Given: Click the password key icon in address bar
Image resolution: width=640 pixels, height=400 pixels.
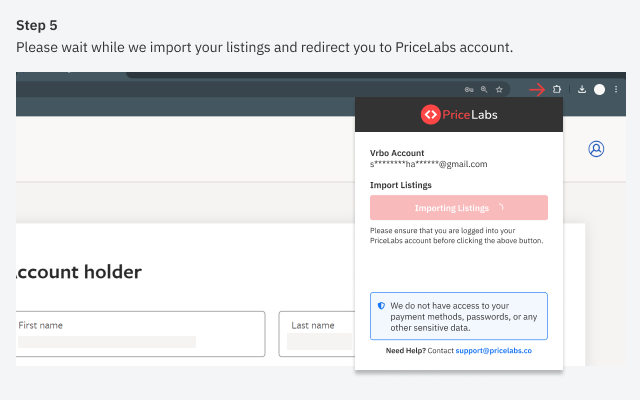Looking at the screenshot, I should (x=469, y=89).
